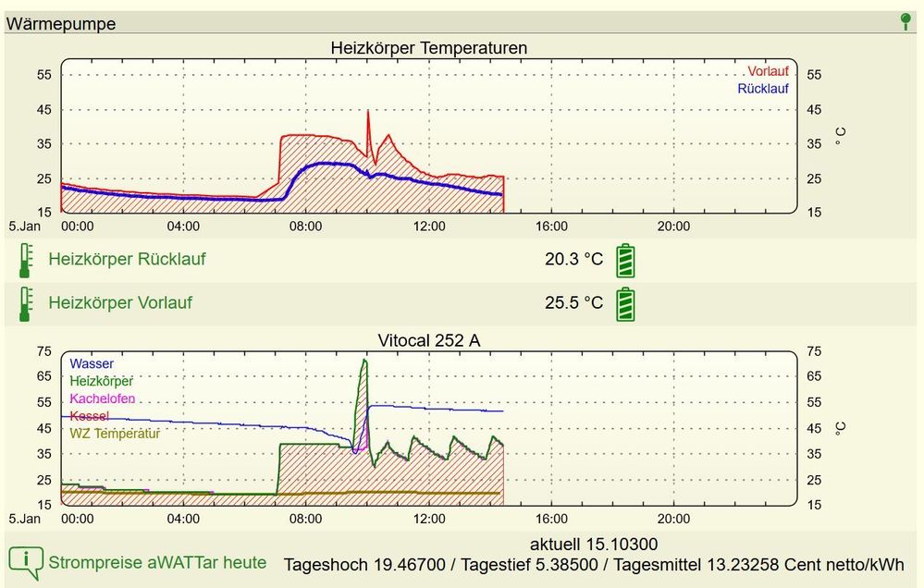Click battery icon next to 25.5 °C
Viewport: 924px width, 588px height.
(x=625, y=304)
